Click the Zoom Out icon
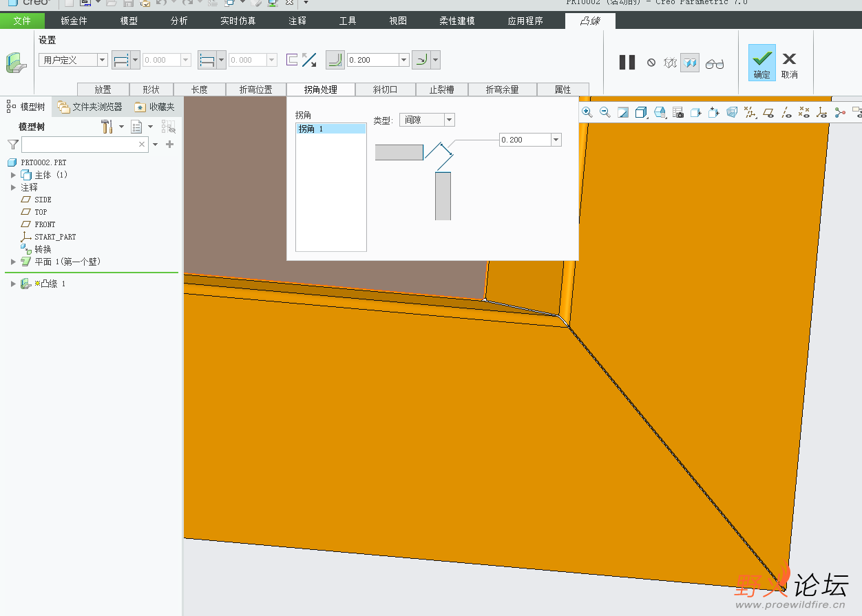This screenshot has width=862, height=616. click(605, 112)
